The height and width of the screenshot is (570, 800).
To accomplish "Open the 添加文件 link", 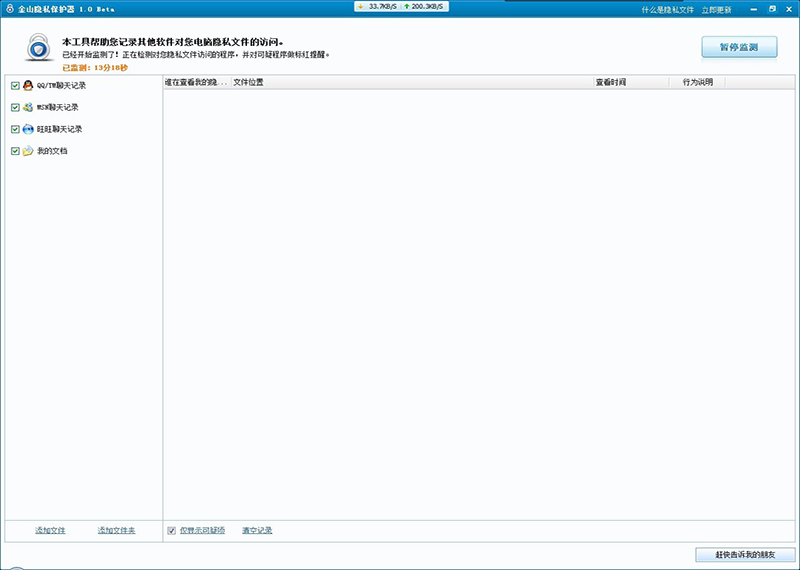I will [50, 531].
